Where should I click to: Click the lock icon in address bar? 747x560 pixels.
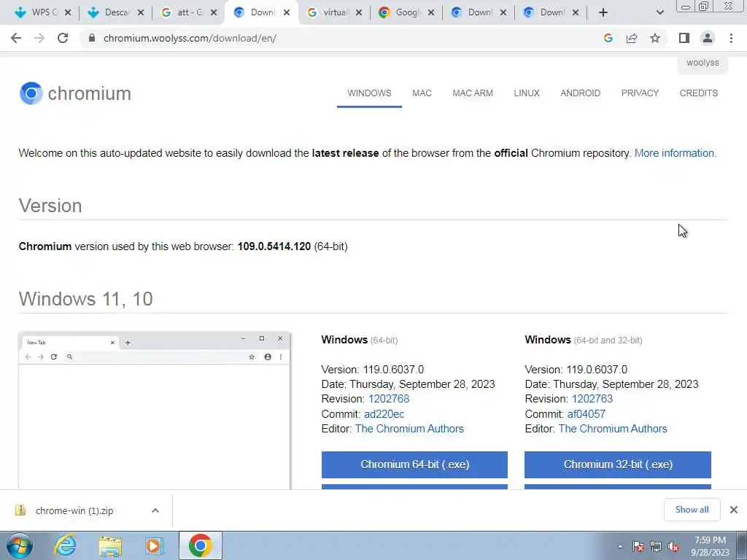click(x=92, y=38)
